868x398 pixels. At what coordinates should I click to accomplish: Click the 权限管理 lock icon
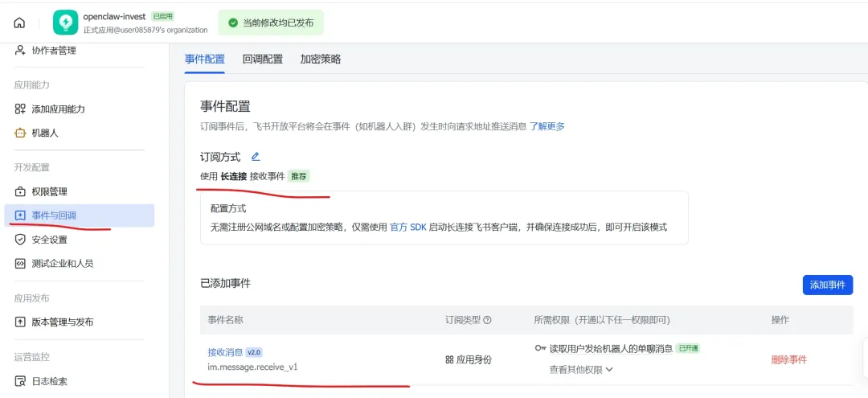click(x=20, y=191)
